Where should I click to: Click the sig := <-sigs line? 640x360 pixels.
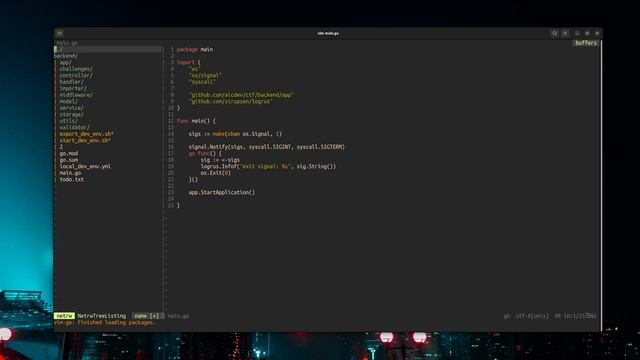tap(220, 160)
